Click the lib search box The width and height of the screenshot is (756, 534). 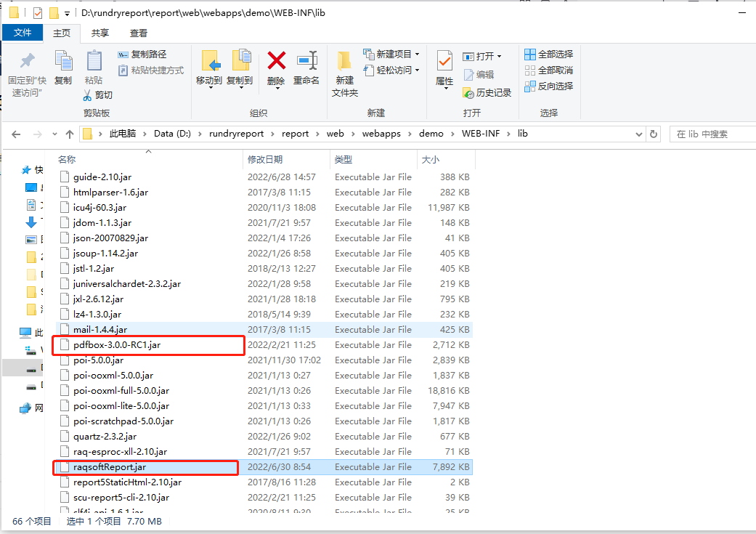[x=712, y=134]
